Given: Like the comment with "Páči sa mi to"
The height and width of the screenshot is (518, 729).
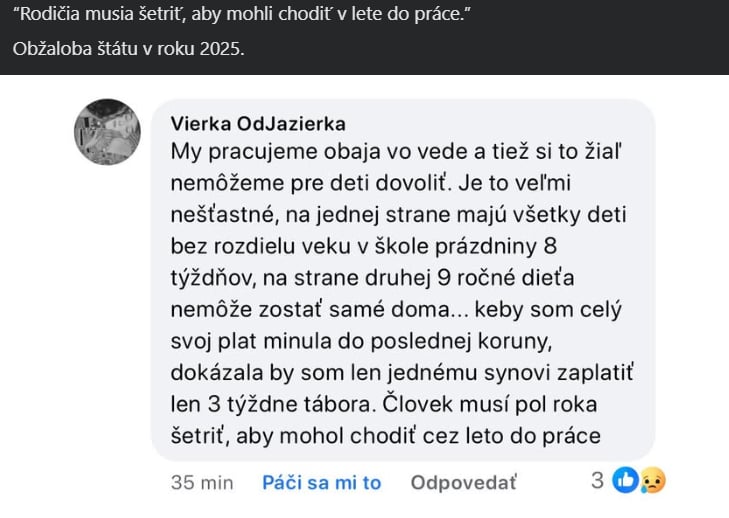Looking at the screenshot, I should [x=321, y=483].
